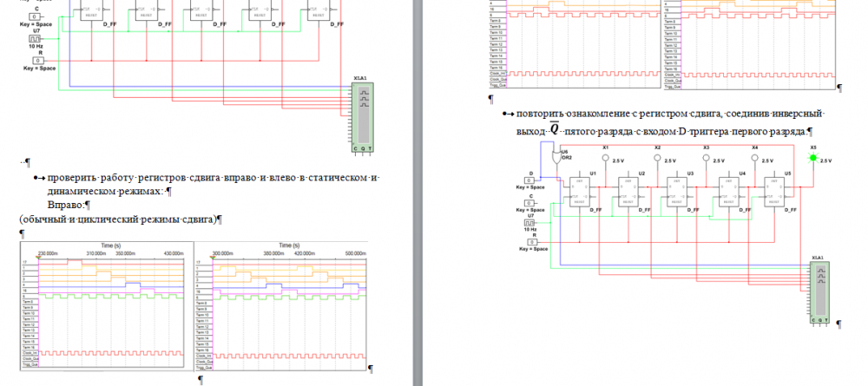The height and width of the screenshot is (386, 868).
Task: Toggle the R reset switch on right circuit
Action: coord(529,242)
